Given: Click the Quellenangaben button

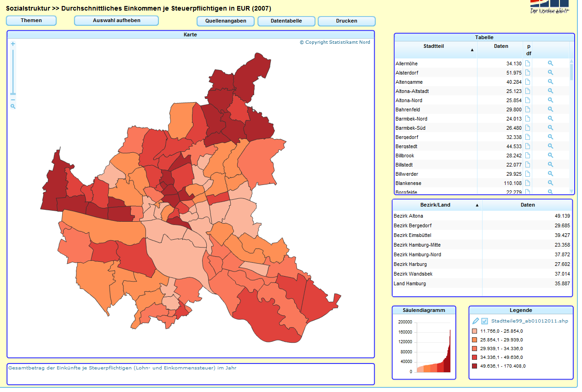Looking at the screenshot, I should (x=226, y=21).
